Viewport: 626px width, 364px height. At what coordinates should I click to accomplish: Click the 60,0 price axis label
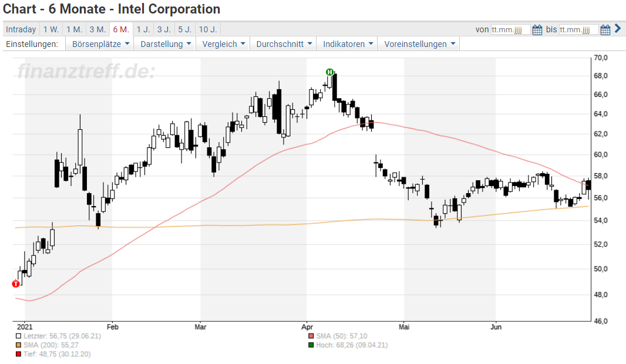point(600,155)
